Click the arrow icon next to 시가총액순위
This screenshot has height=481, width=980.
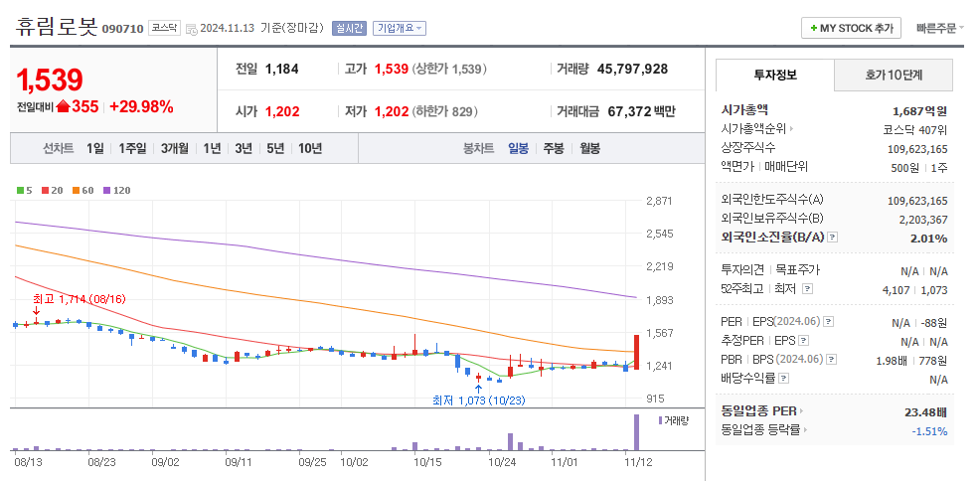tap(792, 129)
